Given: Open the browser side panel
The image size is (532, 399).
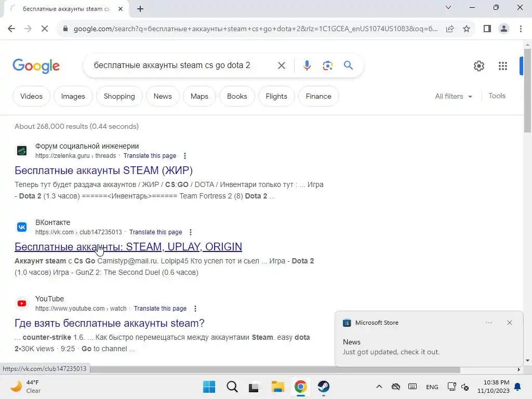Looking at the screenshot, I should pos(487,29).
